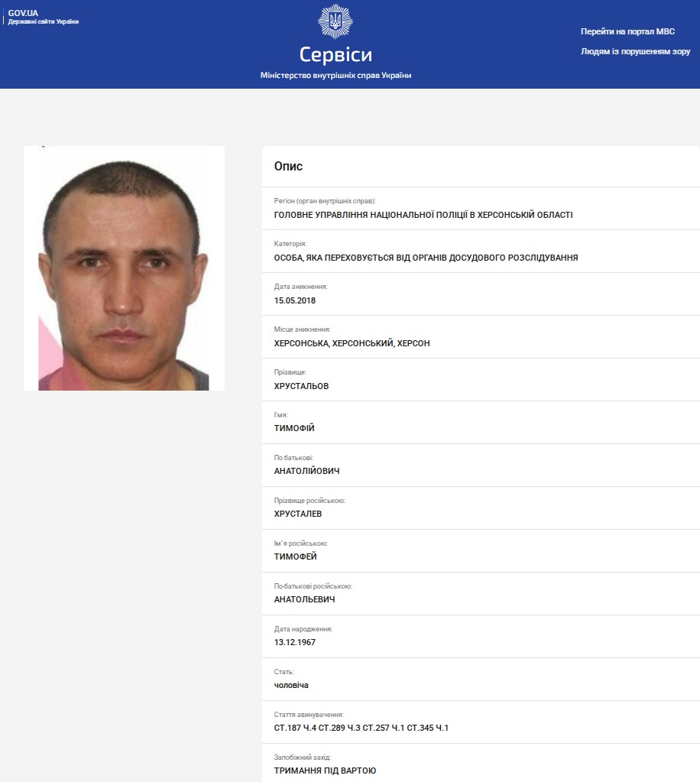700x782 pixels.
Task: Click the category value about pretrial investigation
Action: coord(426,258)
